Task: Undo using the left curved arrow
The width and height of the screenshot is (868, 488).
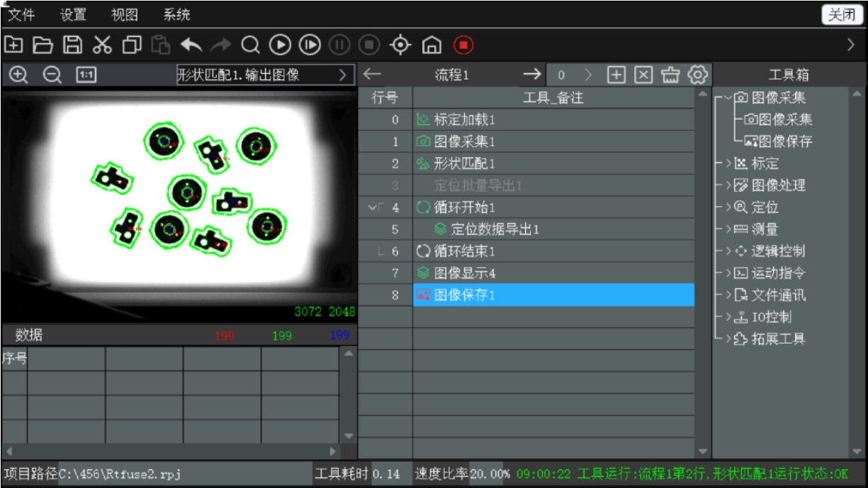Action: [191, 45]
